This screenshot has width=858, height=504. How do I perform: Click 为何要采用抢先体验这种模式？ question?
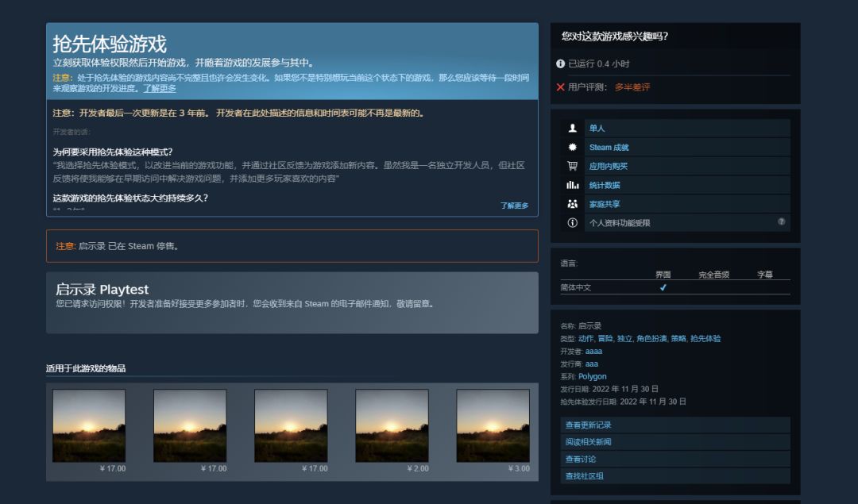pyautogui.click(x=113, y=152)
